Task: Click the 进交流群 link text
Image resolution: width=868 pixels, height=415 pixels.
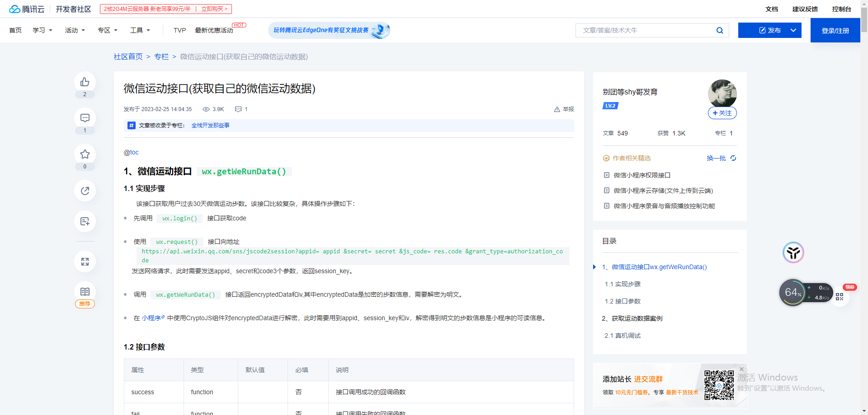Action: pyautogui.click(x=648, y=379)
